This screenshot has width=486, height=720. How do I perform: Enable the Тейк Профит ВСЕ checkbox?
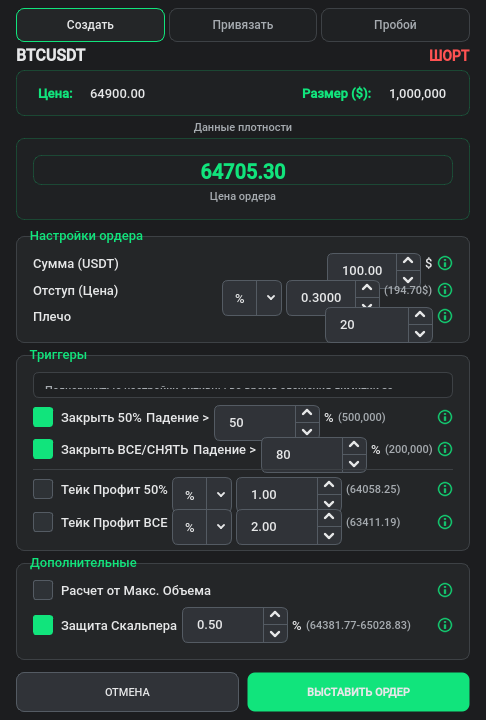pyautogui.click(x=43, y=522)
